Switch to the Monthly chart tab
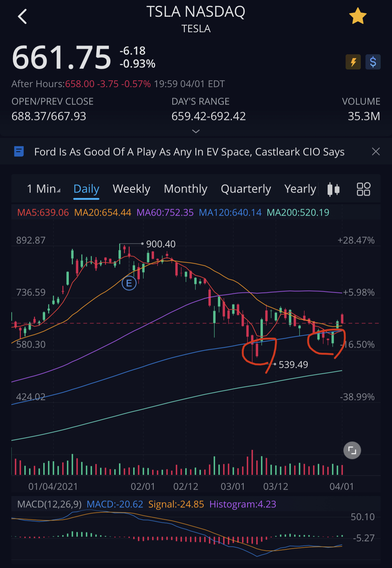Viewport: 392px width, 568px height. coord(186,189)
